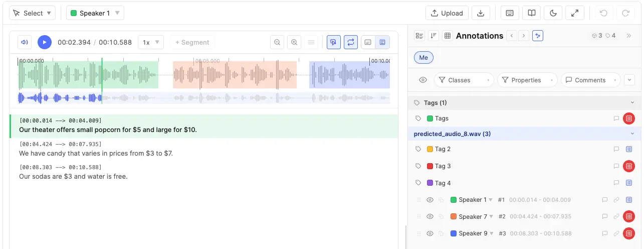Select the green waveform segment
The height and width of the screenshot is (249, 644).
click(x=89, y=75)
